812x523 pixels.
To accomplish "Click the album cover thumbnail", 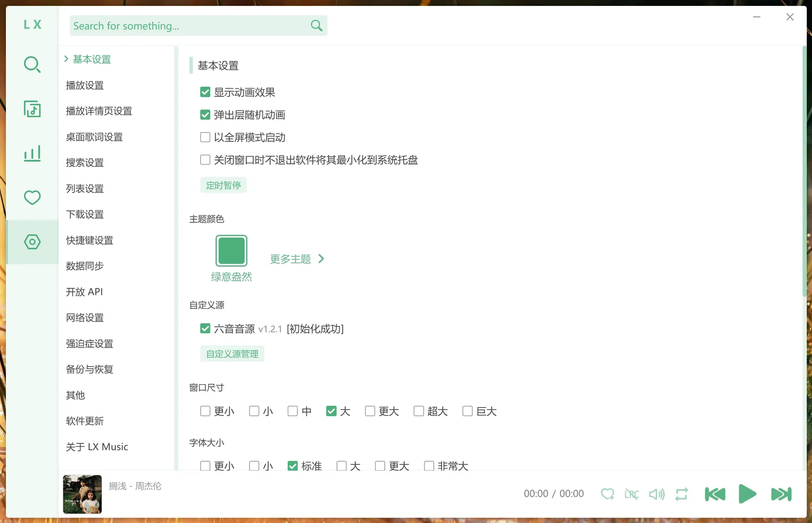I will point(83,494).
